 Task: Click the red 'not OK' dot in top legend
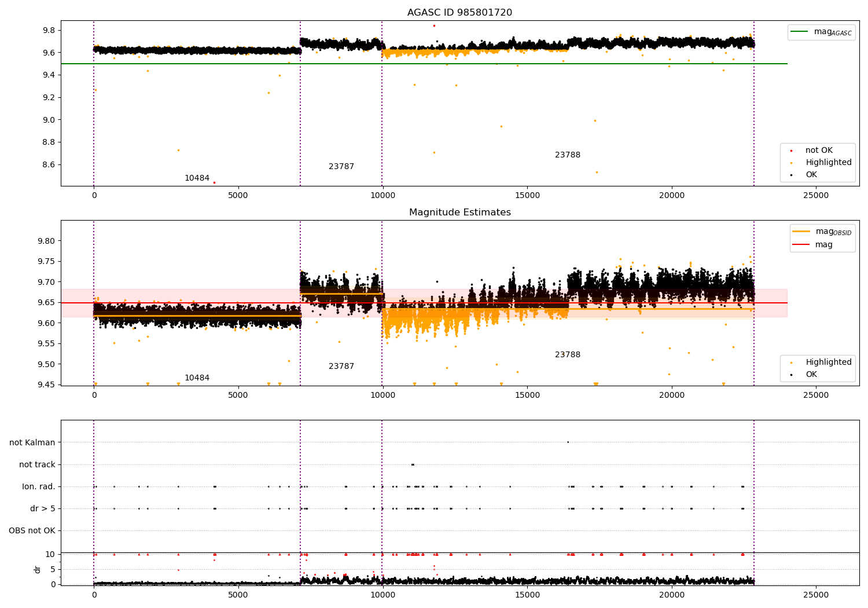[792, 151]
